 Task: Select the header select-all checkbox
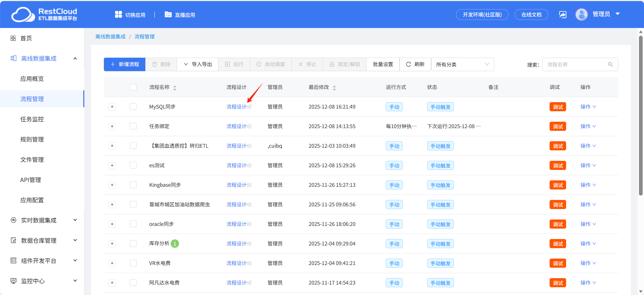point(133,87)
